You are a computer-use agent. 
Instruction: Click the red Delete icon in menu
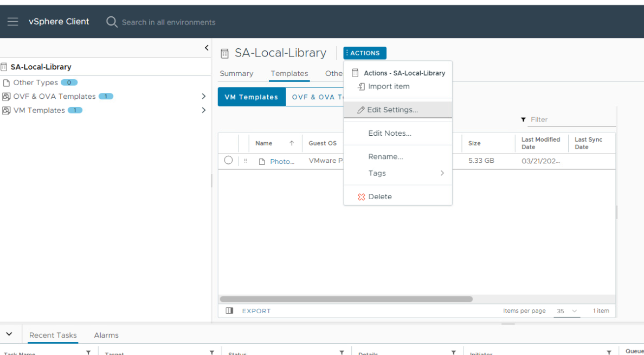point(362,196)
